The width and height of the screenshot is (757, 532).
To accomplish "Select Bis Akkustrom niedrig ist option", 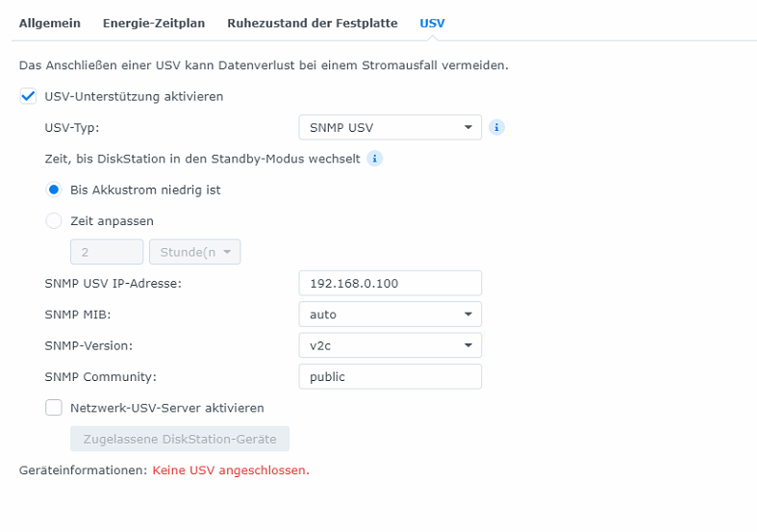I will click(54, 190).
